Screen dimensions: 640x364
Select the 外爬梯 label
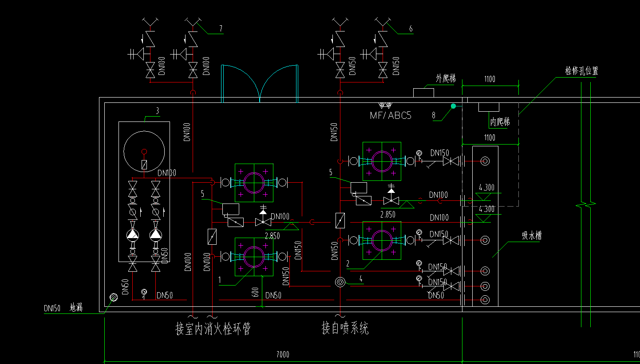445,79
